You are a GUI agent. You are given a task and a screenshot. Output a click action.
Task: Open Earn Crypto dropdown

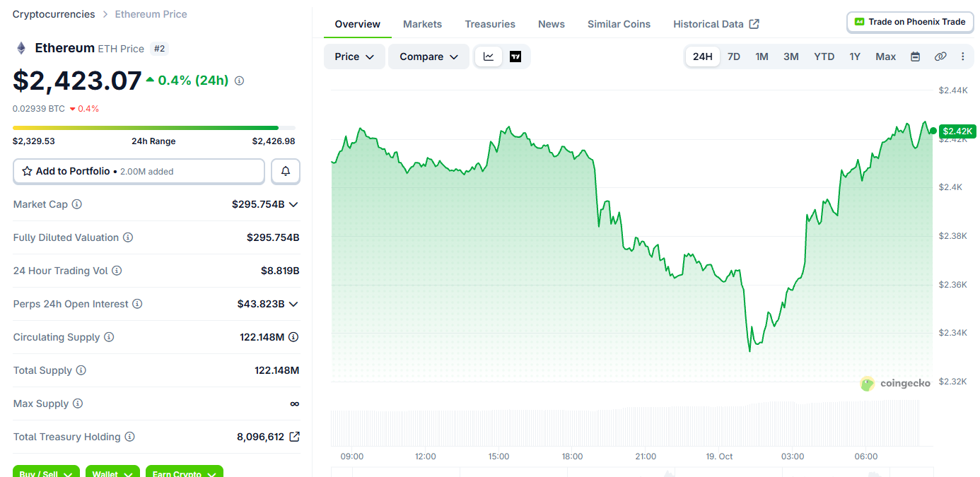click(185, 472)
